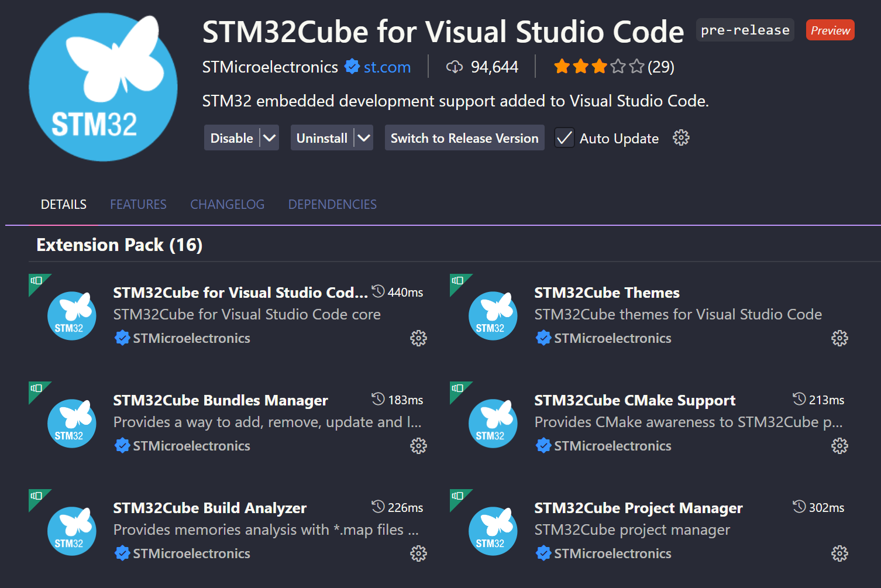
Task: Open gear menu for STM32Cube Build Analyzer
Action: coord(418,553)
